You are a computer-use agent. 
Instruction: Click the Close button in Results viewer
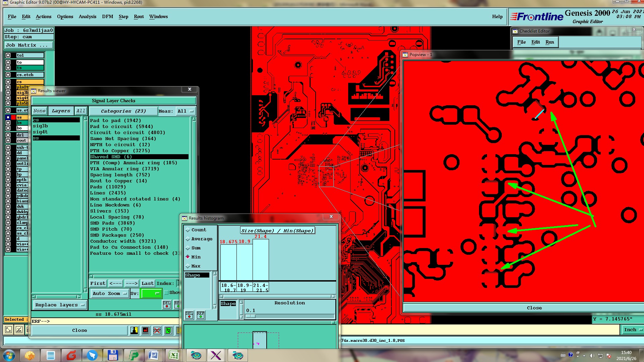(79, 330)
